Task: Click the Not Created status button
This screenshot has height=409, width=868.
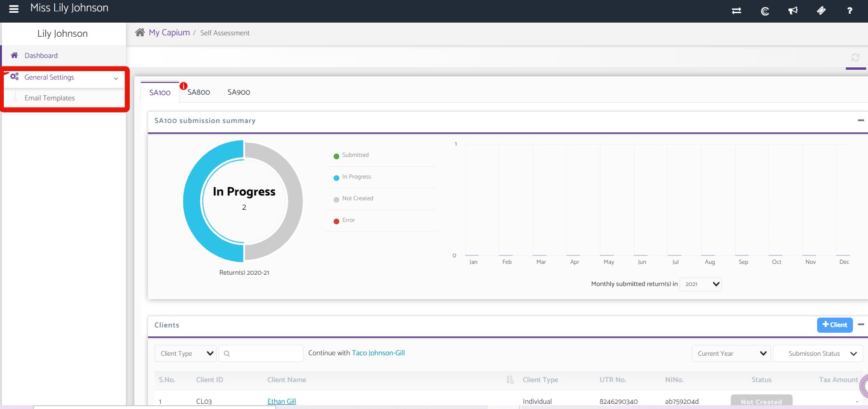Action: pos(762,401)
